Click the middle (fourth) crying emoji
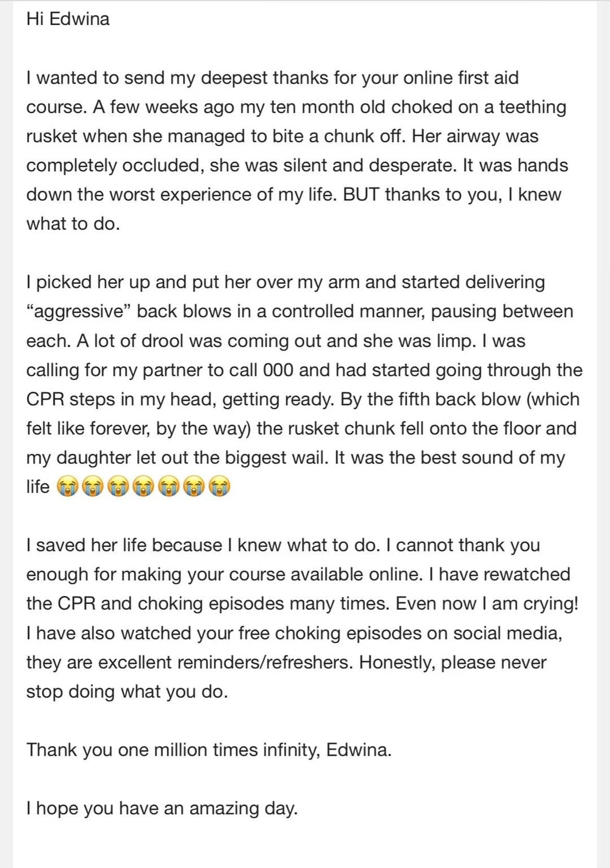This screenshot has width=610, height=868. (x=143, y=486)
